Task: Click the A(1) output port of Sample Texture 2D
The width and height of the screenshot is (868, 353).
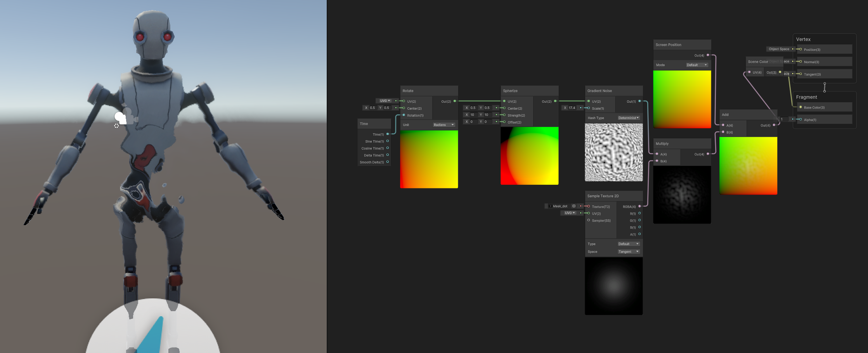Action: pos(639,234)
